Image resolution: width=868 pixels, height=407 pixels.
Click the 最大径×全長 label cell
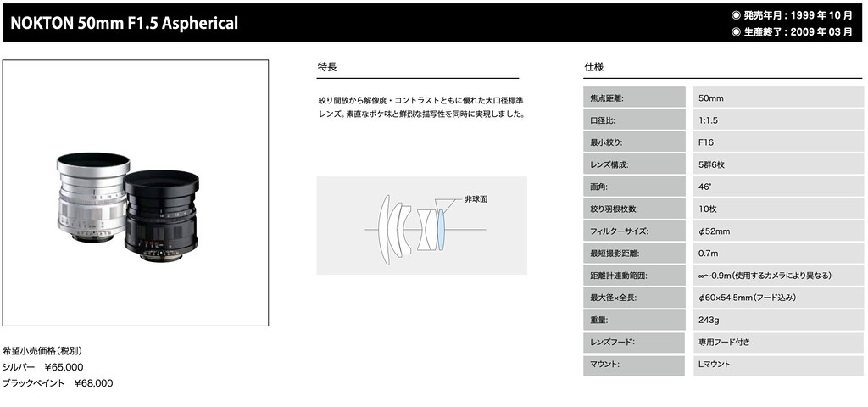coord(634,298)
